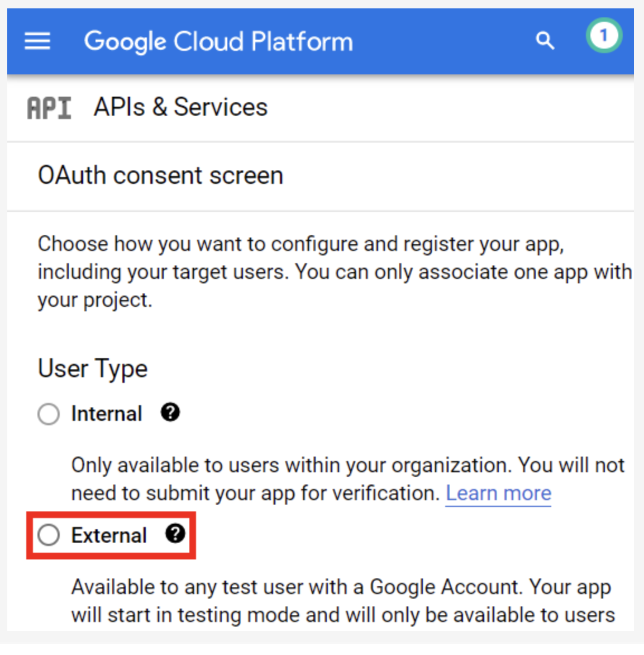The height and width of the screenshot is (655, 644).
Task: Click blue header bar beside the title
Action: pos(441,41)
